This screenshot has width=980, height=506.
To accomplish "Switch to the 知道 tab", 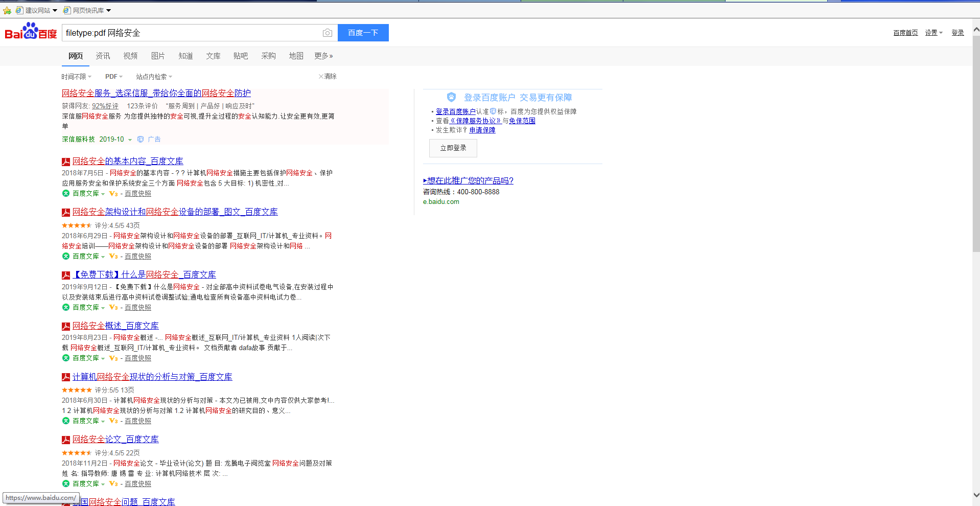I will [x=185, y=56].
